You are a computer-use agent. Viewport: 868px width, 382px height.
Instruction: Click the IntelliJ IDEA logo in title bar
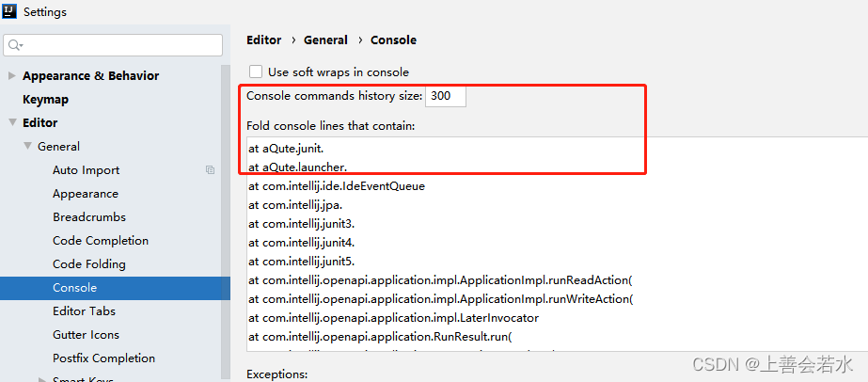pos(9,11)
